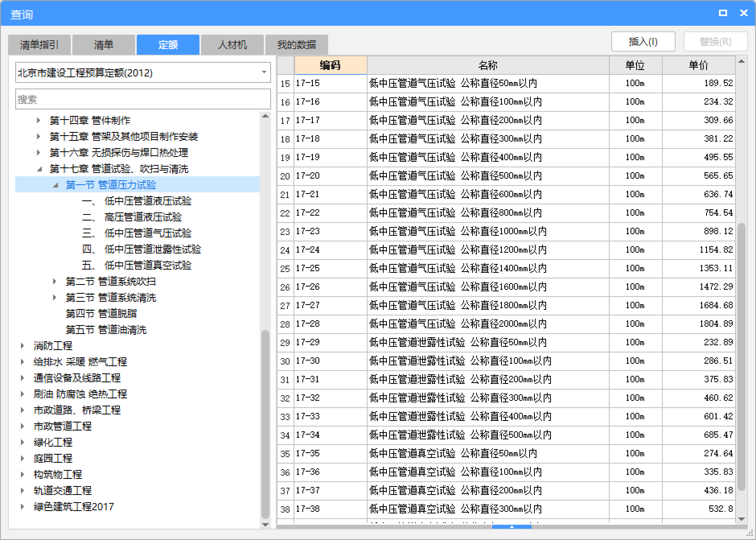756x540 pixels.
Task: Select 四、低中压管道泄露性试验 item
Action: pyautogui.click(x=142, y=249)
